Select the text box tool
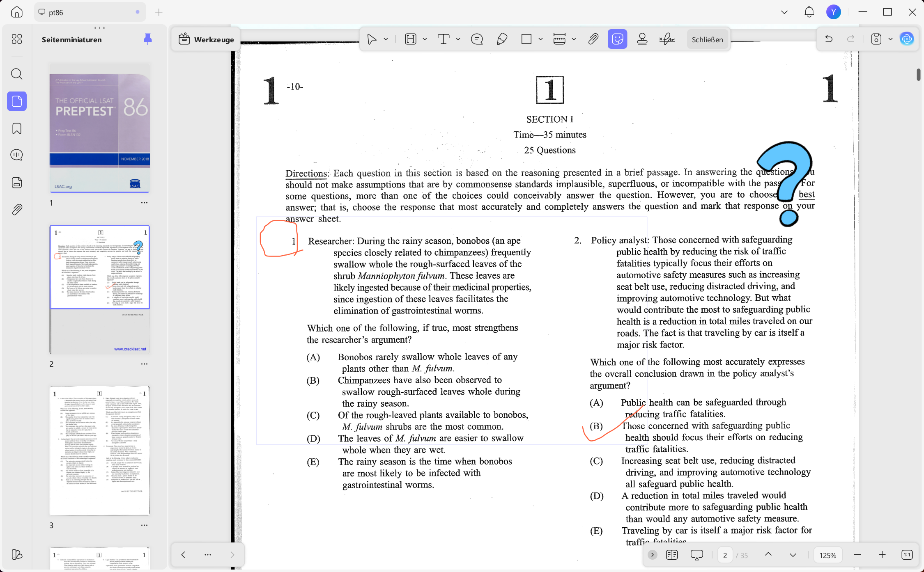The width and height of the screenshot is (924, 572). [x=444, y=39]
